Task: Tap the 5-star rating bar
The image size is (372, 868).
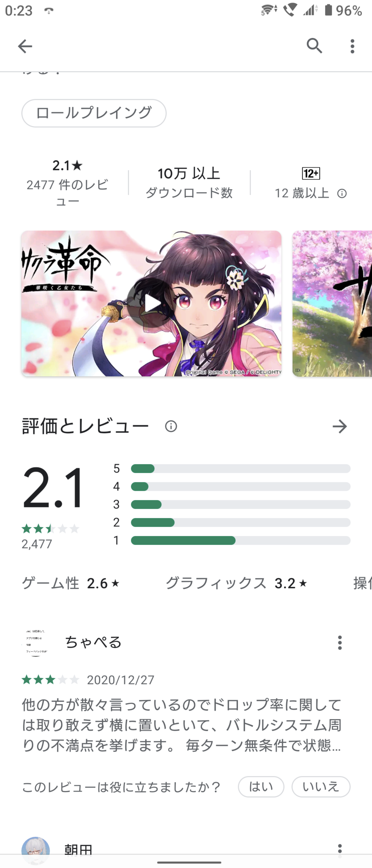Action: coord(241,468)
